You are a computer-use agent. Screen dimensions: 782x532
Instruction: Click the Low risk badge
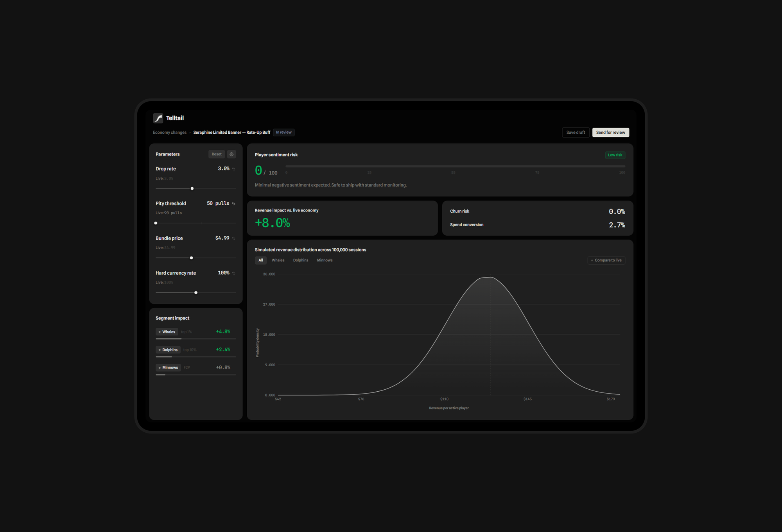pos(615,155)
